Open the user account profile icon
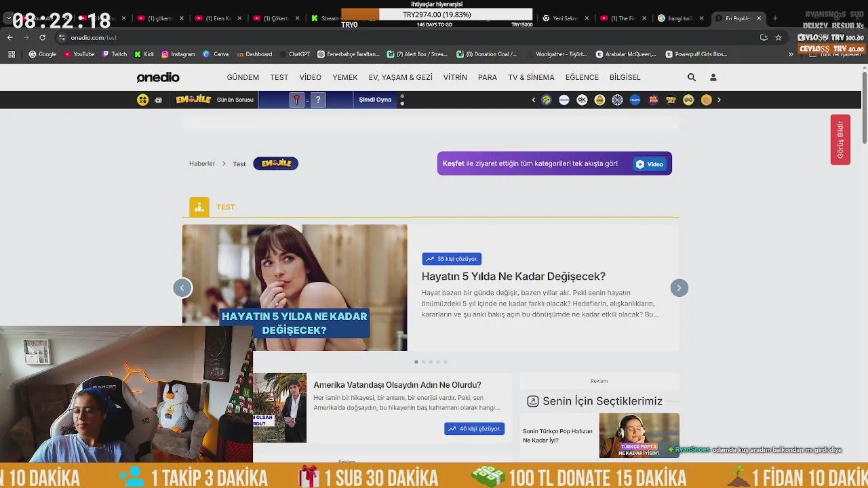The height and width of the screenshot is (488, 868). 713,77
